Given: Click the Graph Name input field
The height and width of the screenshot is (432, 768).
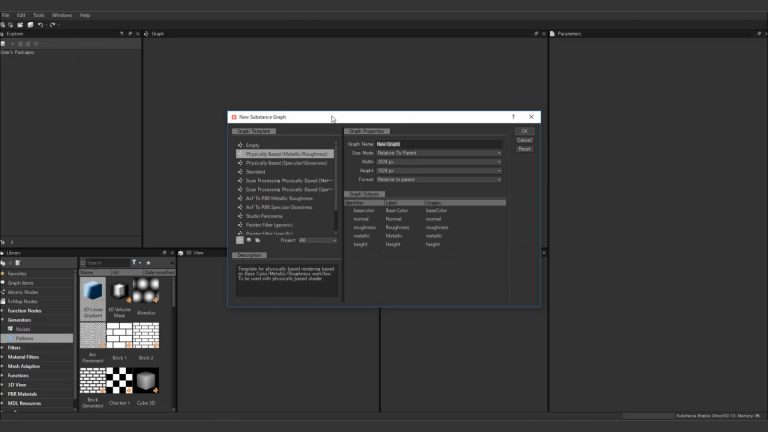Looking at the screenshot, I should coord(438,144).
